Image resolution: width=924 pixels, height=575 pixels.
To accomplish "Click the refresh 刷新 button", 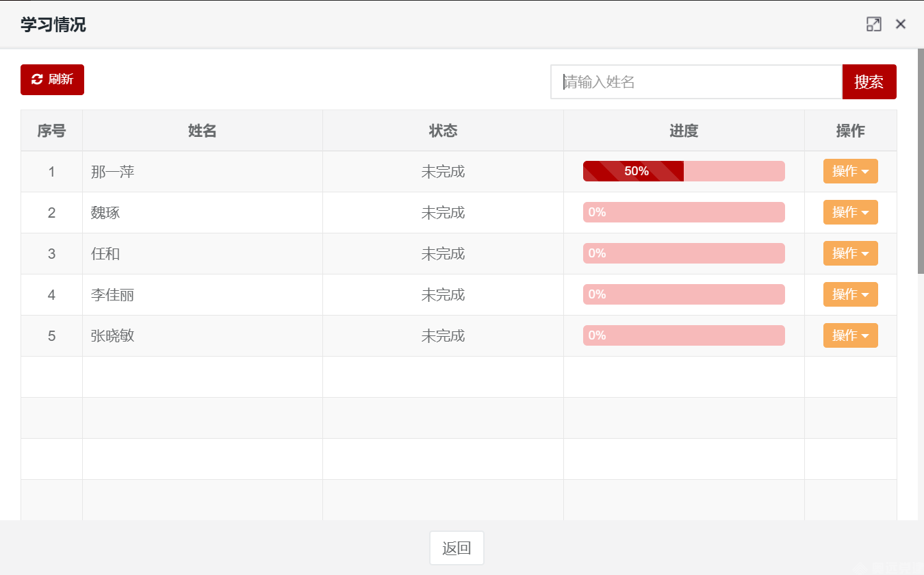I will (x=52, y=79).
